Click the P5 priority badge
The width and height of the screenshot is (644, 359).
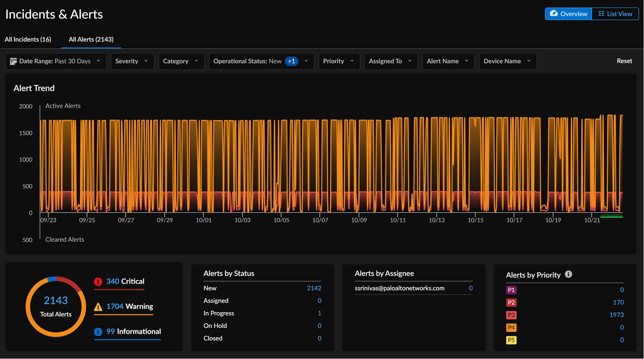click(511, 340)
